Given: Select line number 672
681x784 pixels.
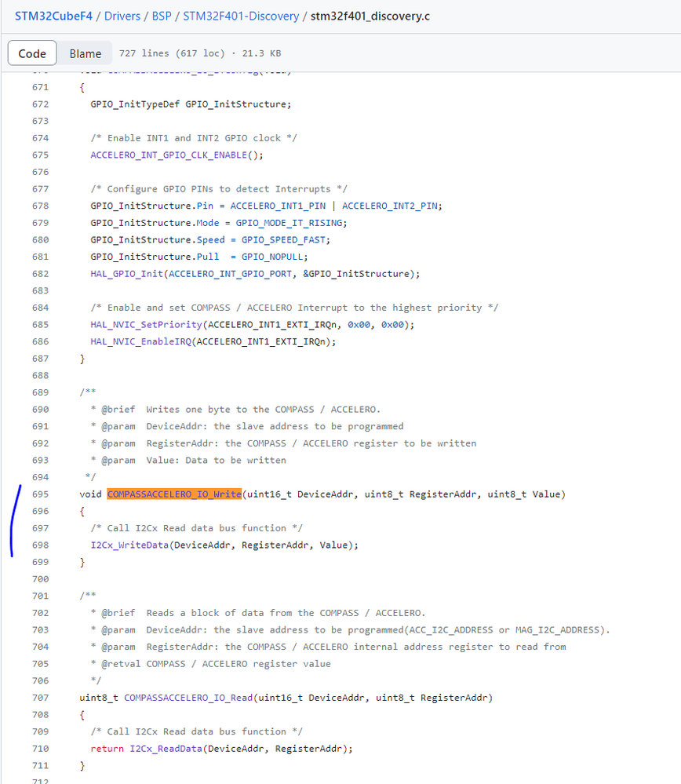Looking at the screenshot, I should click(x=41, y=104).
